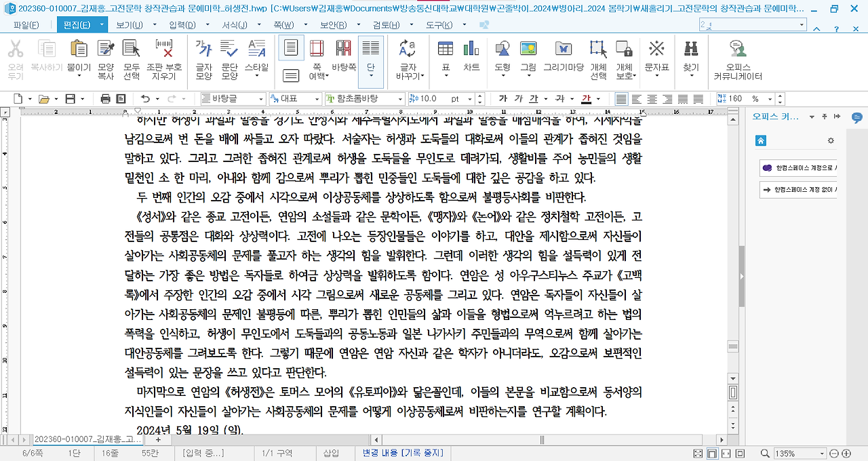Click 변경 내용 [기록 중지] in the status bar

pyautogui.click(x=403, y=453)
